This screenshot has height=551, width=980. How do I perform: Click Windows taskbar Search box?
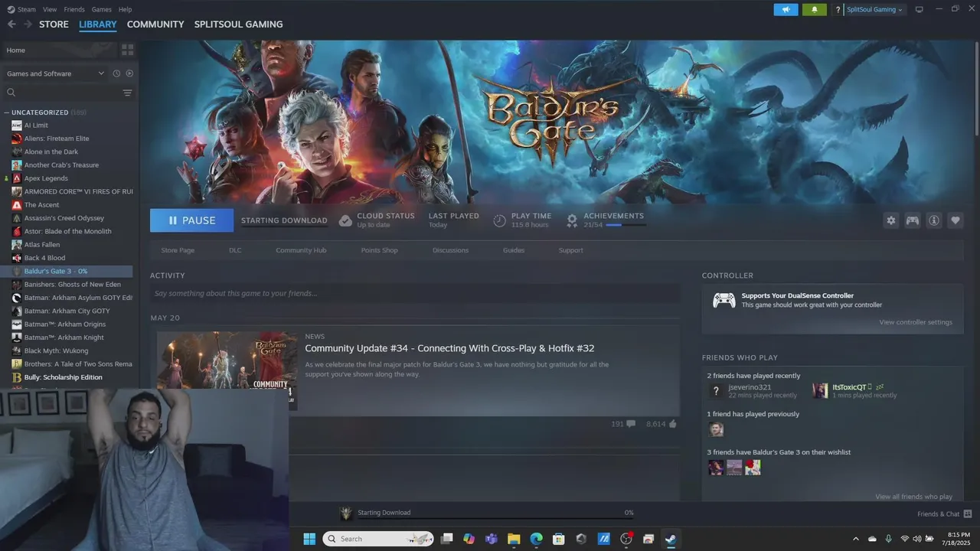click(x=378, y=539)
